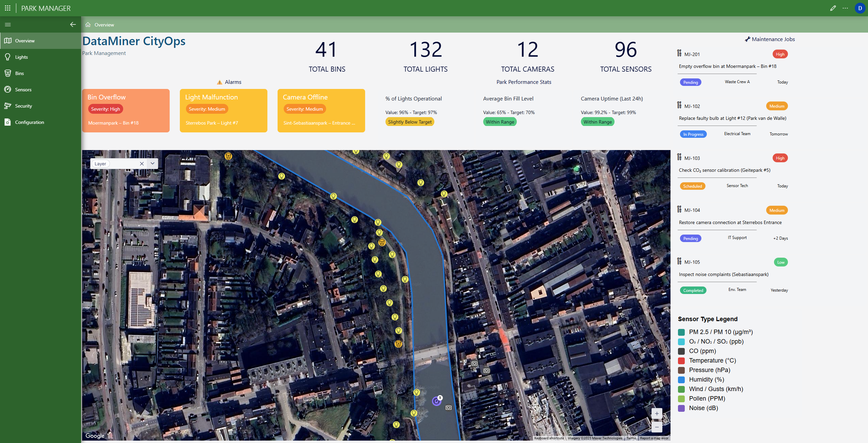Clear the Layer selection with X
This screenshot has width=868, height=443.
pos(142,164)
